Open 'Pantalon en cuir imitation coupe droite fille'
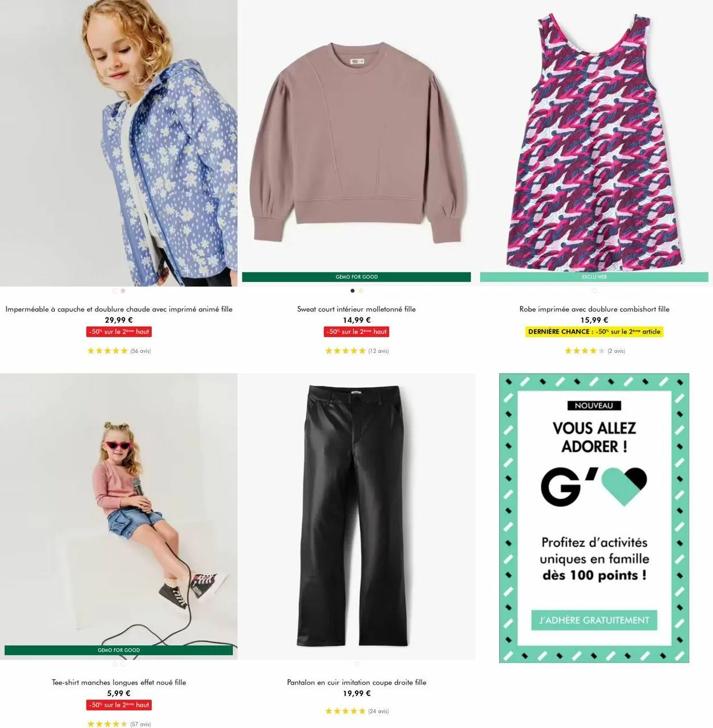Viewport: 713px width, 728px height. click(x=356, y=682)
